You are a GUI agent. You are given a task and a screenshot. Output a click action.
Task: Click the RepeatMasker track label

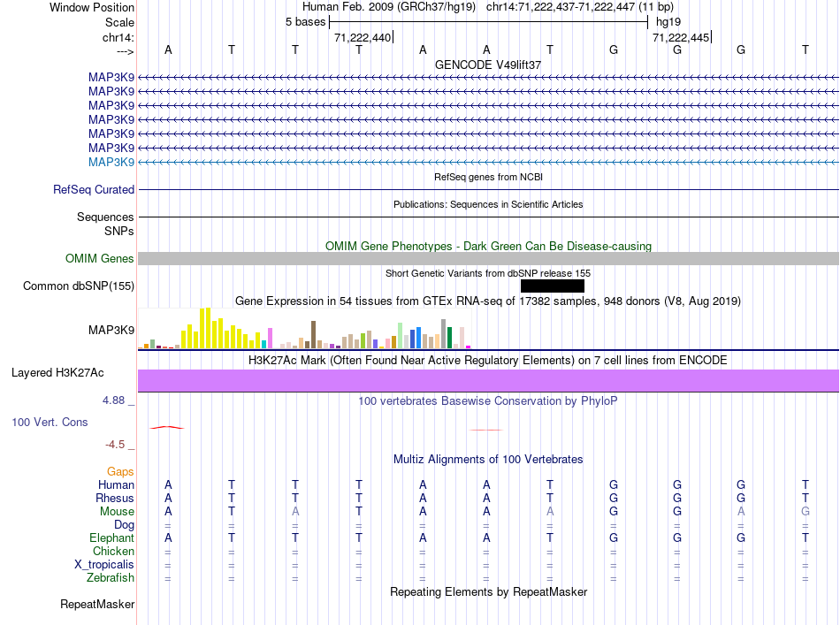(97, 605)
